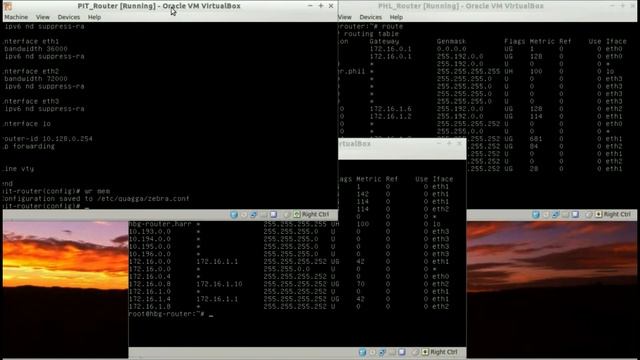Click keyboard capture arrow icon in hbg-router status bar
Viewport: 640px width, 360px height.
[425, 352]
